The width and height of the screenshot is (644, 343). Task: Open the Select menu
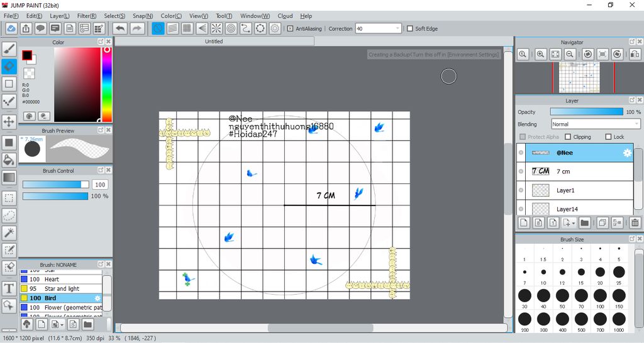pos(114,16)
